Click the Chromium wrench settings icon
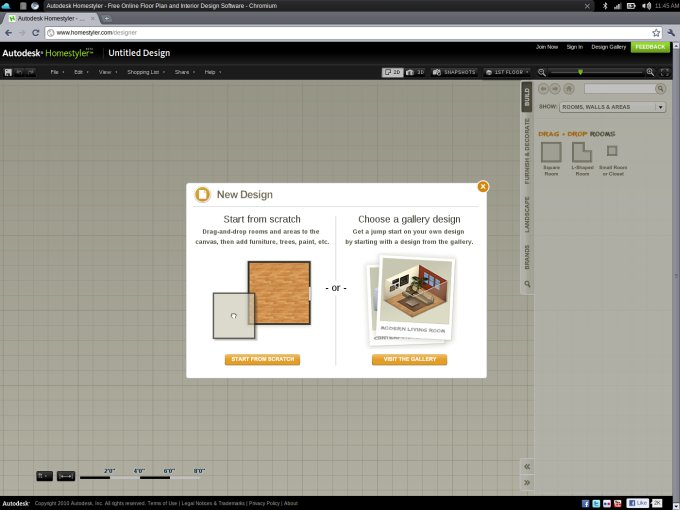This screenshot has height=510, width=680. tap(670, 33)
